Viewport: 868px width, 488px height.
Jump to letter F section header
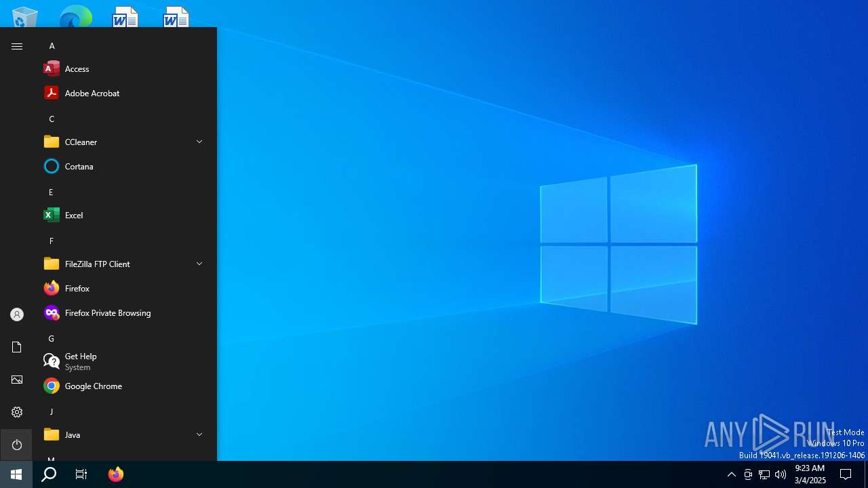click(x=51, y=241)
